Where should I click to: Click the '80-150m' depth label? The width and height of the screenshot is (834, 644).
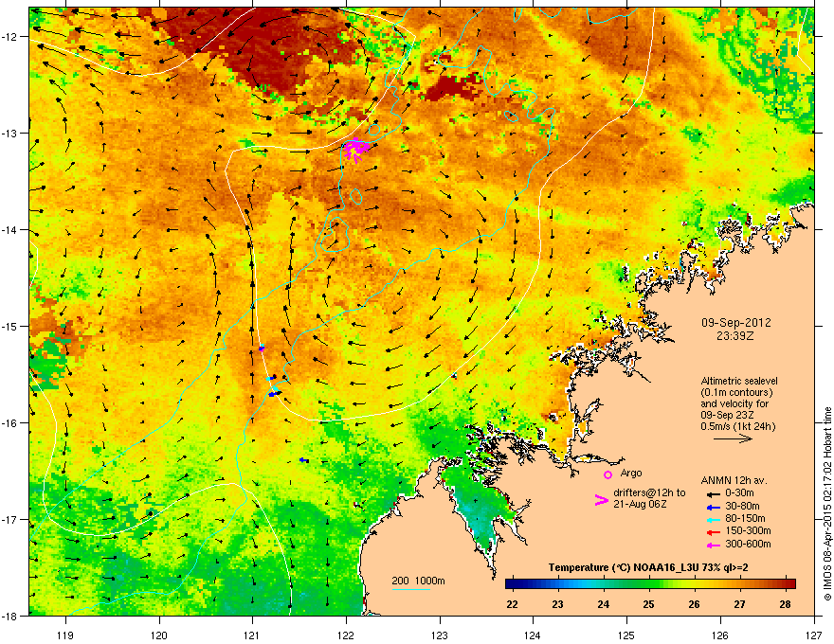[745, 518]
